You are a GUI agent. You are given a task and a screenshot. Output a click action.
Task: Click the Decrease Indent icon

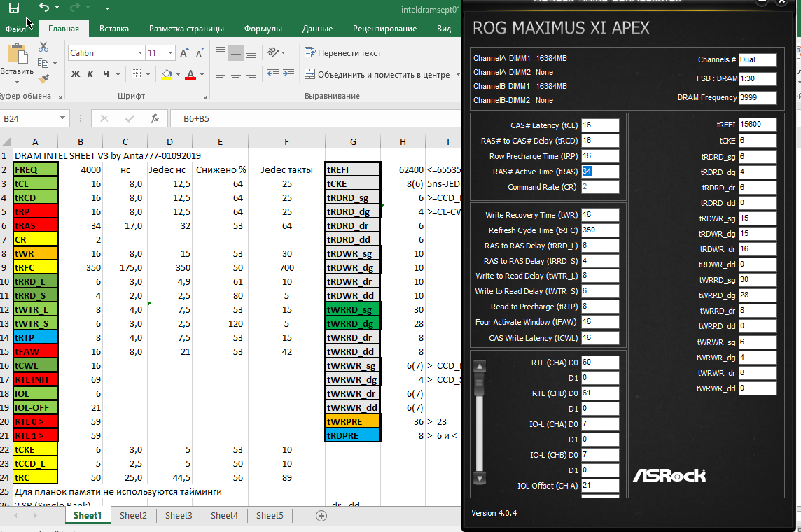tap(273, 74)
